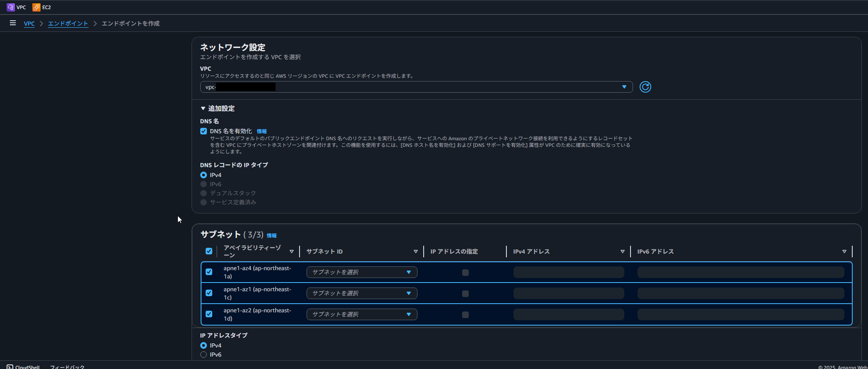Image resolution: width=868 pixels, height=369 pixels.
Task: Open the hamburger navigation menu
Action: (x=13, y=23)
